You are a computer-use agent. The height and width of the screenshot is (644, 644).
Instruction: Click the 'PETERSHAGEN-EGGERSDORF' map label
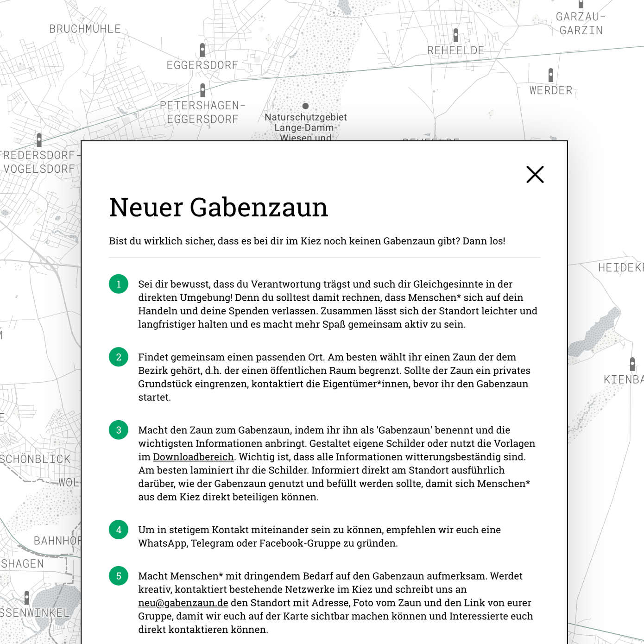[x=202, y=112]
